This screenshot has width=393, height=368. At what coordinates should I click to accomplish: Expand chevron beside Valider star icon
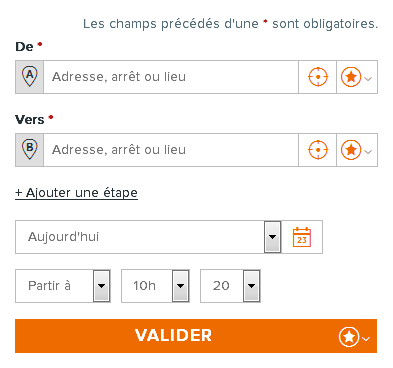366,339
